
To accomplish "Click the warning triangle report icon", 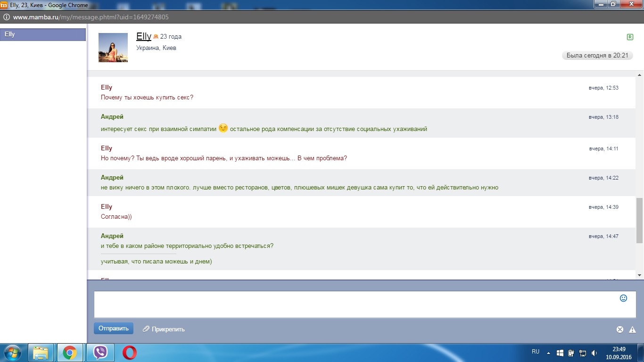I will point(633,329).
